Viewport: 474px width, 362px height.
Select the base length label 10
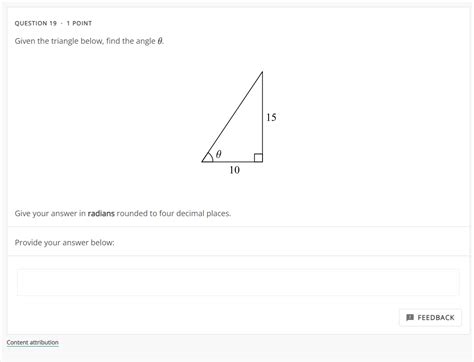[234, 170]
